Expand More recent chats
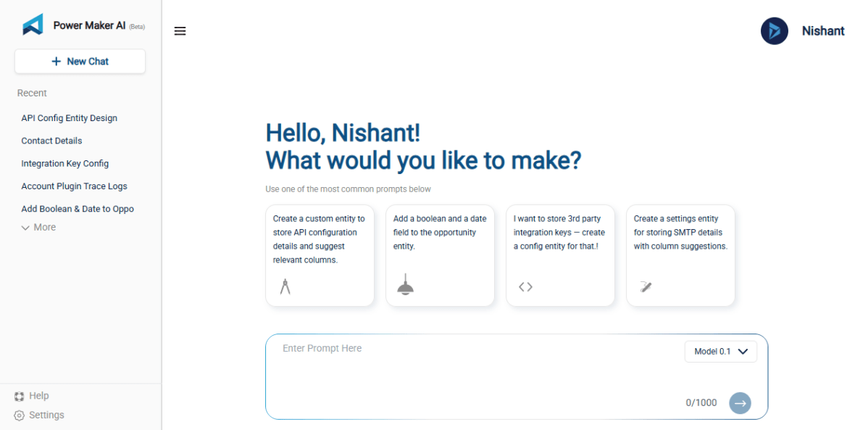Image resolution: width=868 pixels, height=430 pixels. tap(38, 227)
